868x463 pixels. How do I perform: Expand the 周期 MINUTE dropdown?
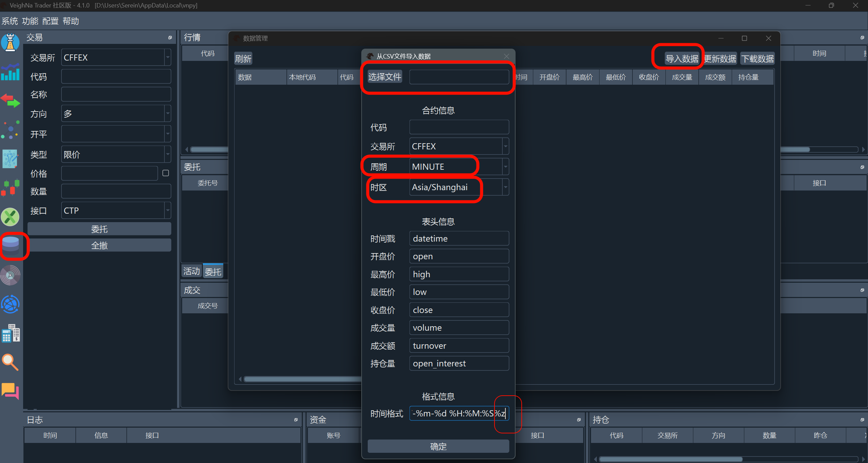tap(505, 167)
